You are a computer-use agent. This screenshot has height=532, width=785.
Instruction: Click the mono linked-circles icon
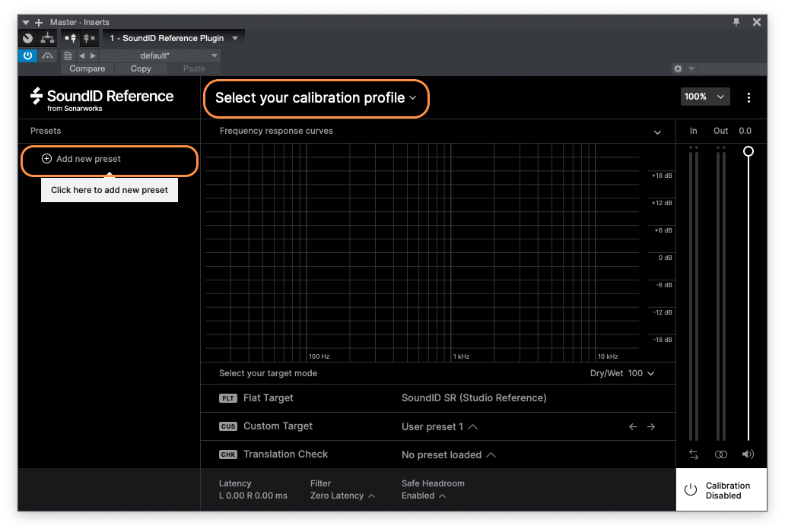tap(721, 454)
